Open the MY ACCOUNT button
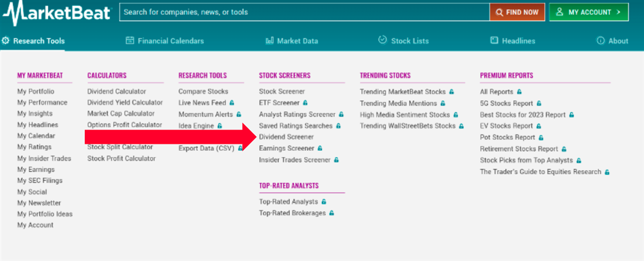644x261 pixels. point(588,12)
